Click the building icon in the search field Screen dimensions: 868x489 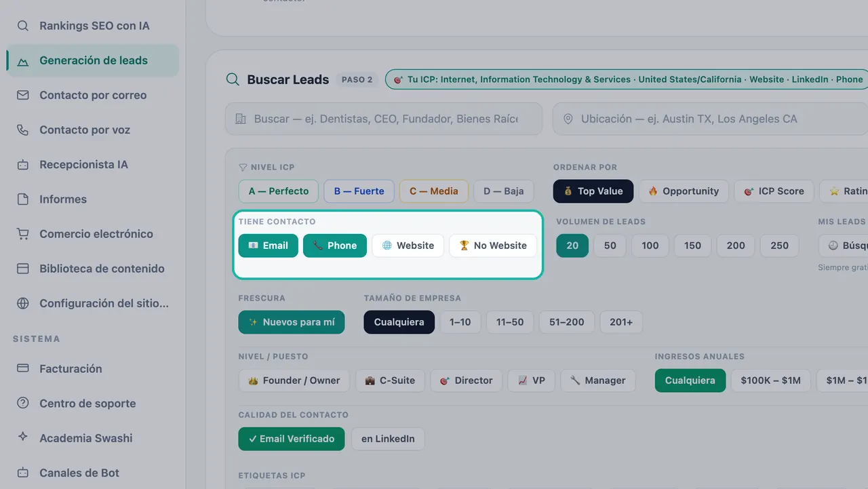[x=241, y=119]
